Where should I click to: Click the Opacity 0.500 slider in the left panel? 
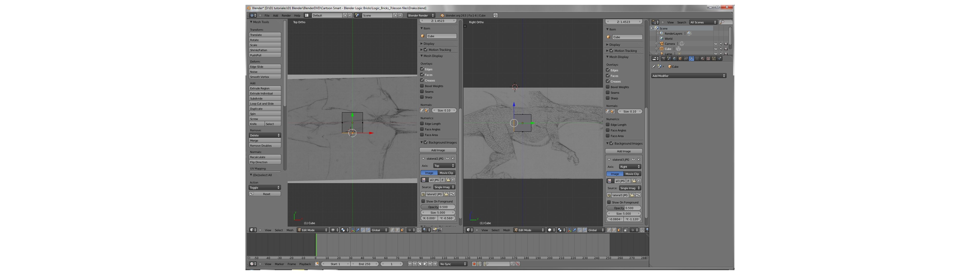(x=438, y=207)
